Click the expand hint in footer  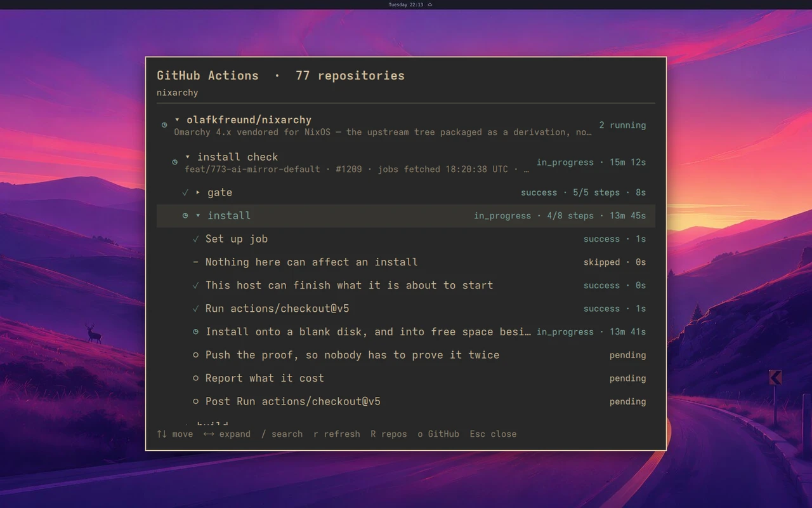tap(227, 434)
